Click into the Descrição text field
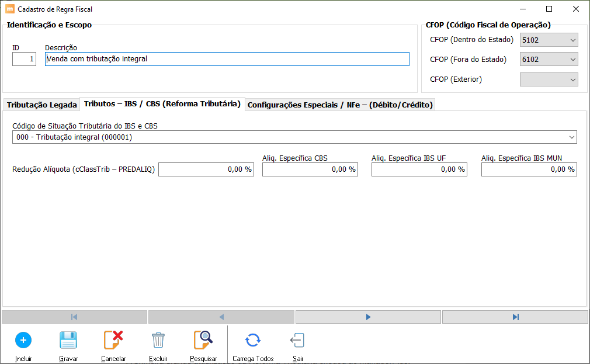Viewport: 590px width, 364px height. pyautogui.click(x=227, y=59)
